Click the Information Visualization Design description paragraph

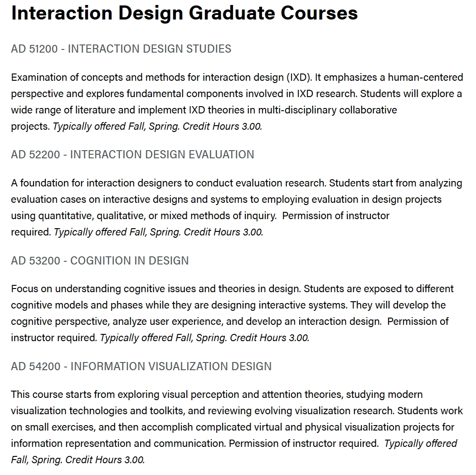point(237,427)
